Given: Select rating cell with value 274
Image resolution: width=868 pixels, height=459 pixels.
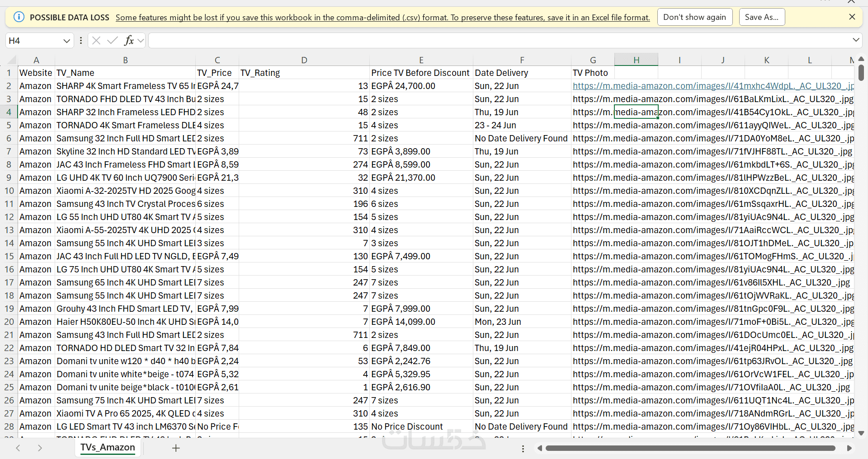Looking at the screenshot, I should coord(304,164).
